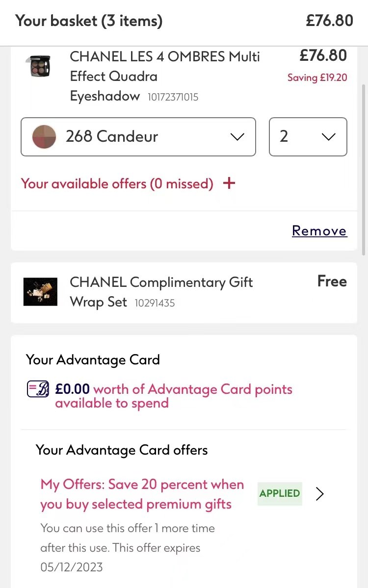Click the Chanel gift wrap set thumbnail
This screenshot has width=368, height=588.
pyautogui.click(x=40, y=292)
